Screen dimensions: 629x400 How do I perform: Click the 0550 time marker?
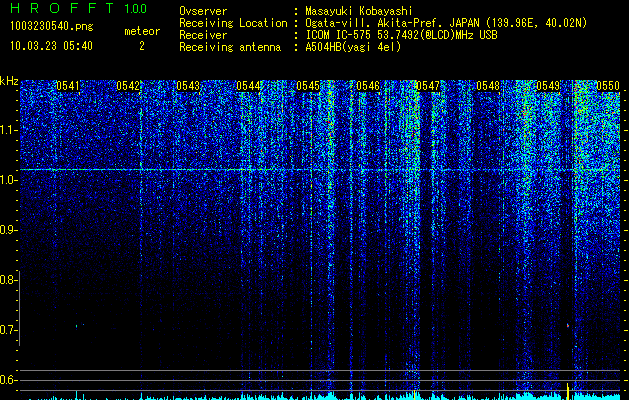coord(608,86)
